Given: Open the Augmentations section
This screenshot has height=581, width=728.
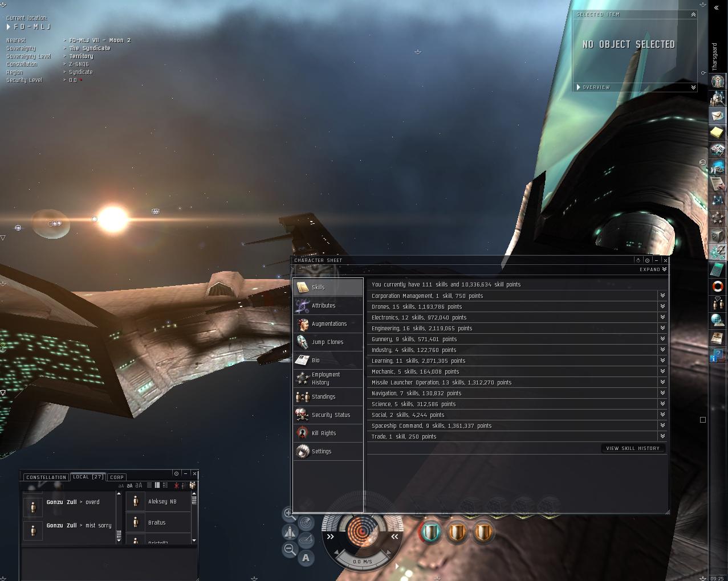Looking at the screenshot, I should [x=328, y=324].
